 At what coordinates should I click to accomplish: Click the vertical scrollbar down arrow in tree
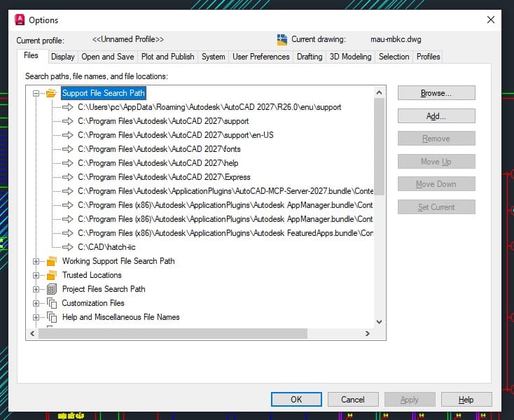tap(380, 322)
